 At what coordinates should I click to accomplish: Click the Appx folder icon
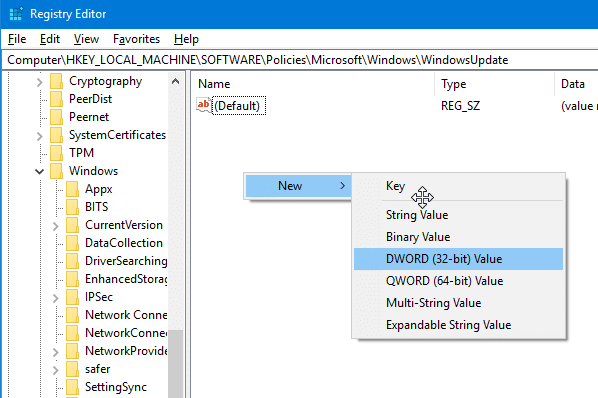click(x=72, y=189)
